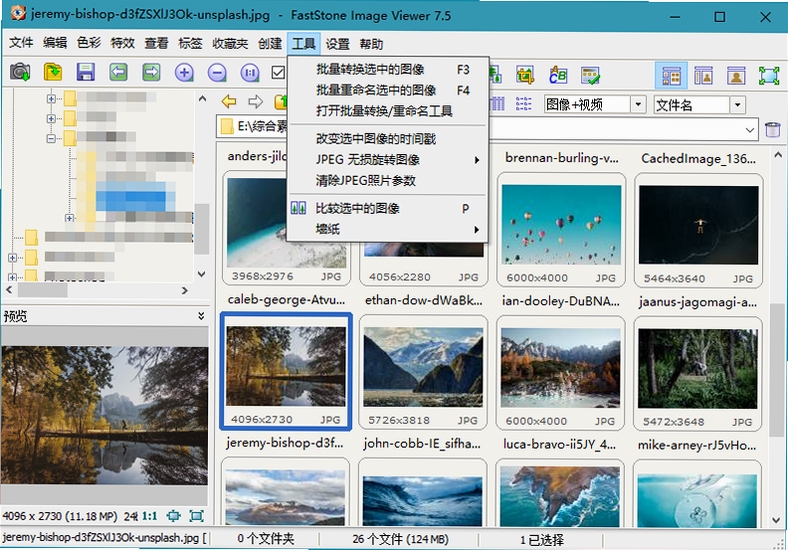Viewport: 788px width, 550px height.
Task: Choose 批量重命名选中的图像 from the menu
Action: tap(387, 90)
